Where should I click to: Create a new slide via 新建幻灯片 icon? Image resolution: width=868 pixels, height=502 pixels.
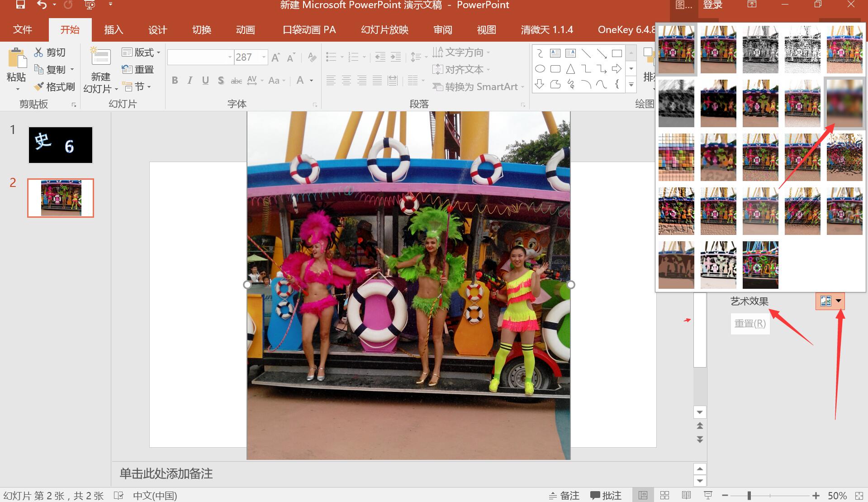(x=100, y=57)
